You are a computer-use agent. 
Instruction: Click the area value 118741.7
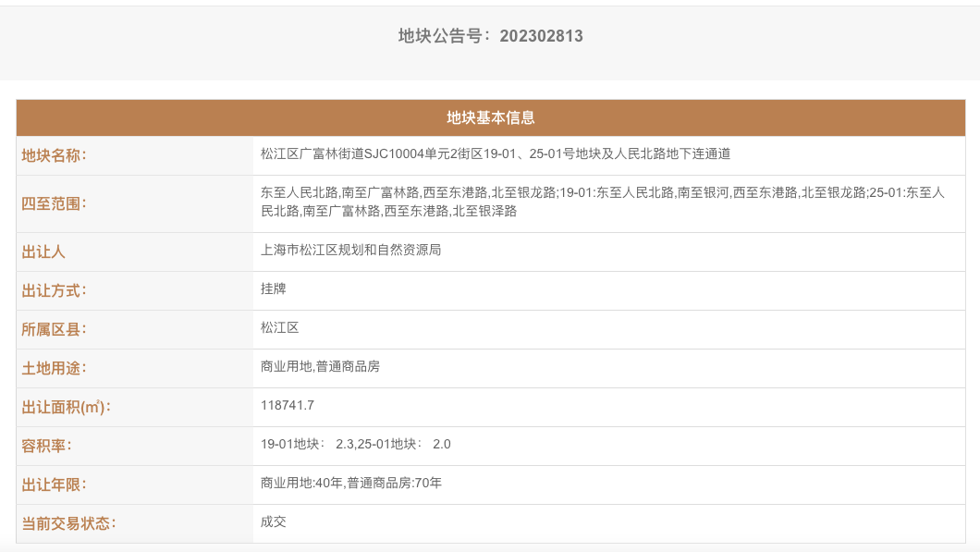pyautogui.click(x=288, y=405)
